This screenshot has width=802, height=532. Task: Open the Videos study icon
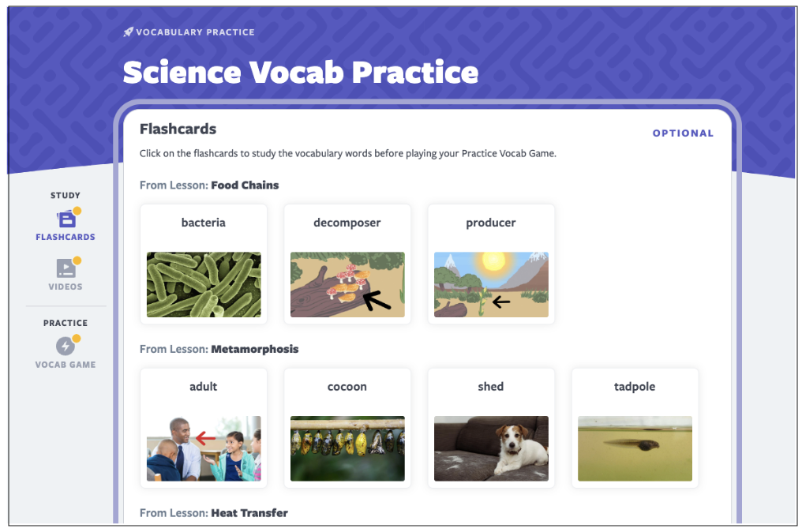click(x=66, y=268)
